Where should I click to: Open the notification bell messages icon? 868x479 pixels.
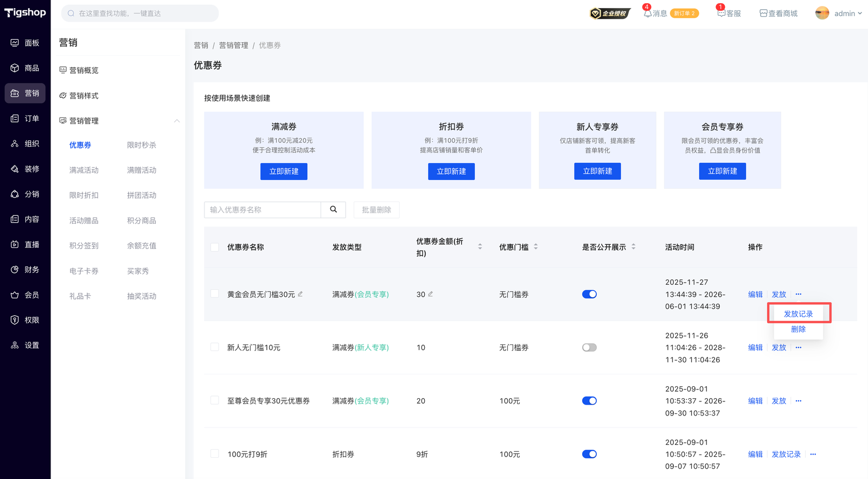(x=647, y=14)
